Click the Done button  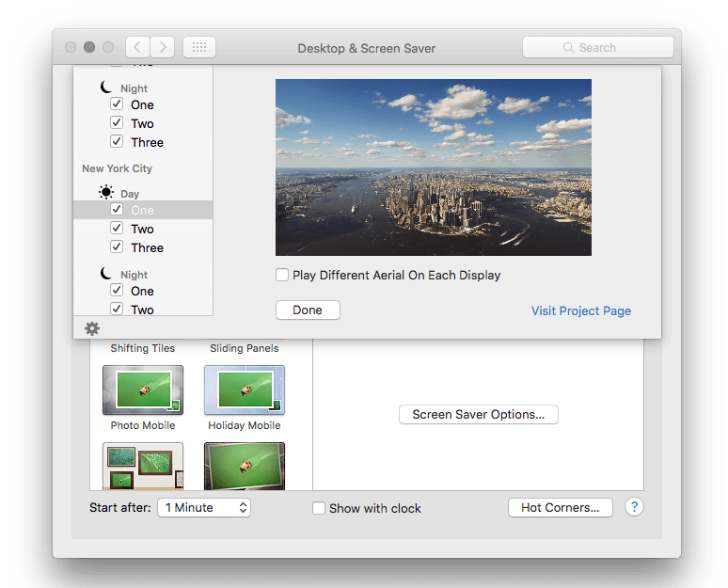pos(308,310)
